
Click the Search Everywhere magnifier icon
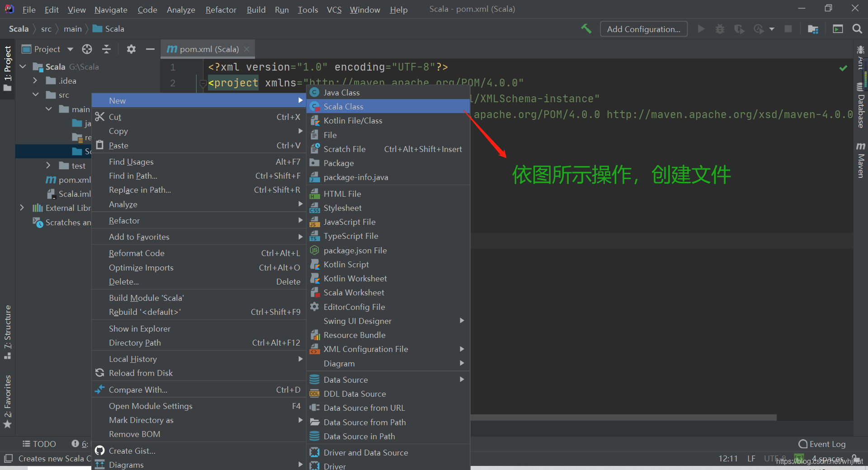tap(857, 29)
